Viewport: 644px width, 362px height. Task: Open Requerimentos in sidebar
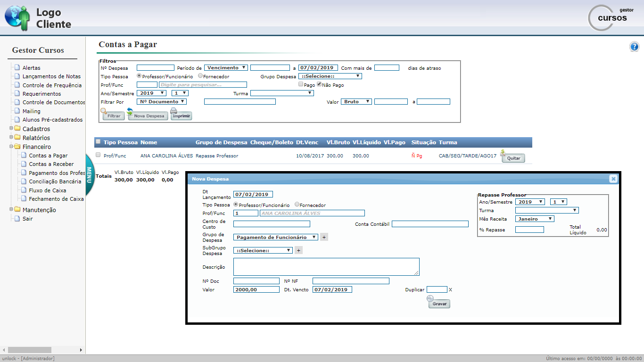[41, 94]
